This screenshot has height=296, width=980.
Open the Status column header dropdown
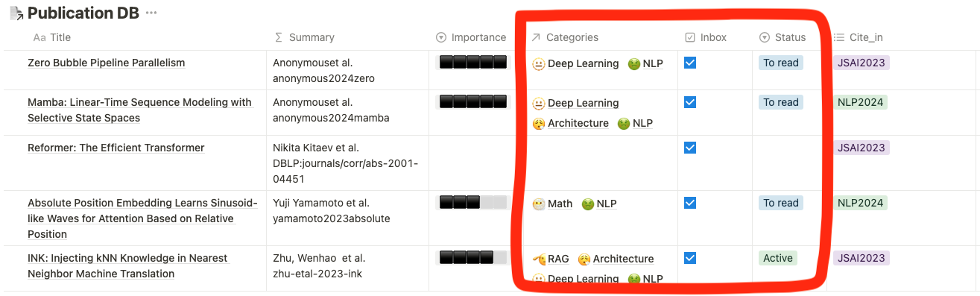coord(783,37)
